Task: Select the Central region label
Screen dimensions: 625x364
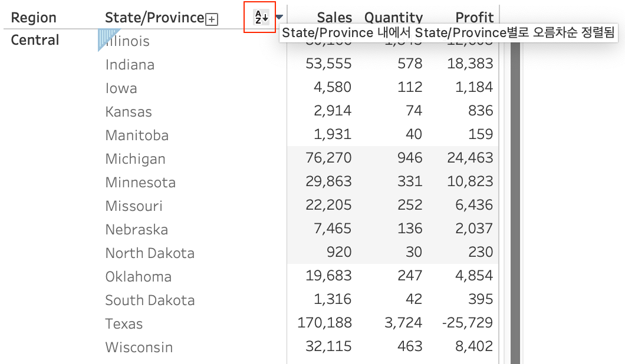Action: [x=35, y=40]
